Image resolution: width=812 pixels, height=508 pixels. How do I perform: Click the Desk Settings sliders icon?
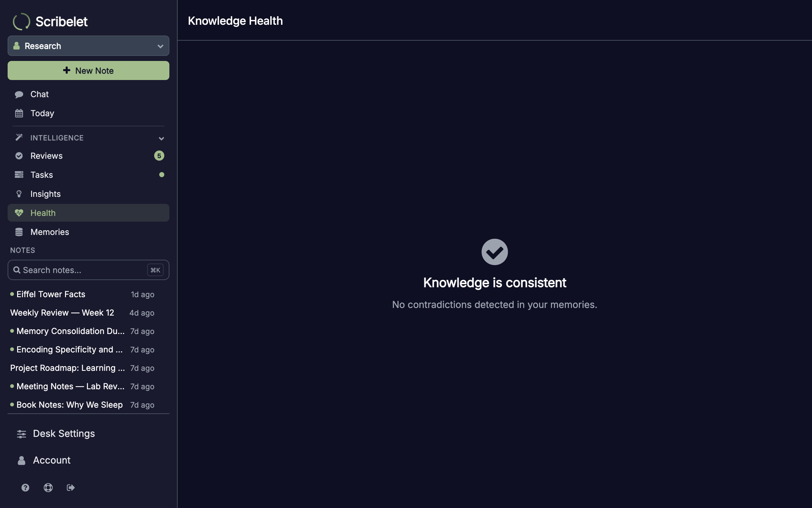point(22,434)
